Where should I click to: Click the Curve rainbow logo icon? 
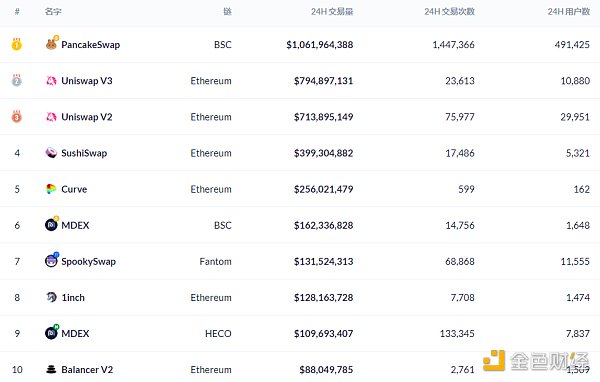coord(51,189)
